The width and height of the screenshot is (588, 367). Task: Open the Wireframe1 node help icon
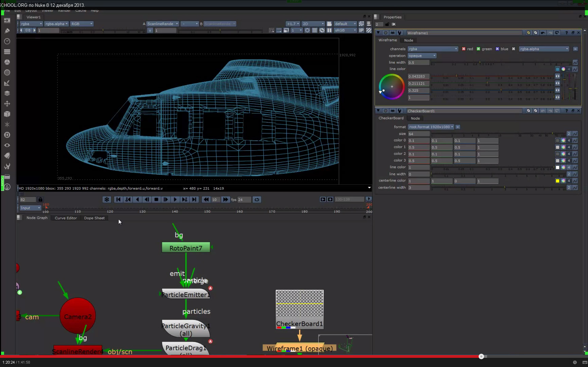pos(566,33)
